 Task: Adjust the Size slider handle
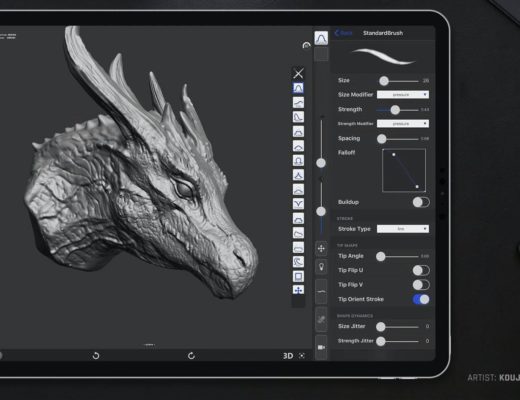tap(384, 81)
